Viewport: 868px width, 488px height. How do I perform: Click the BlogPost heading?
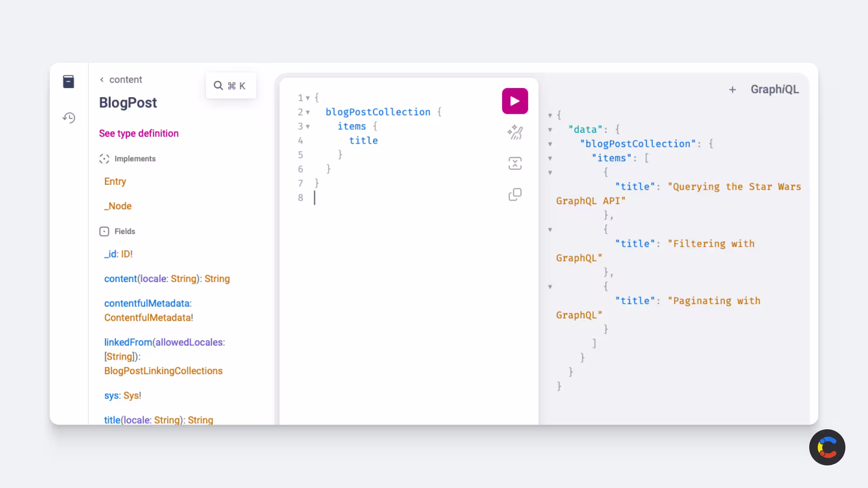tap(128, 103)
